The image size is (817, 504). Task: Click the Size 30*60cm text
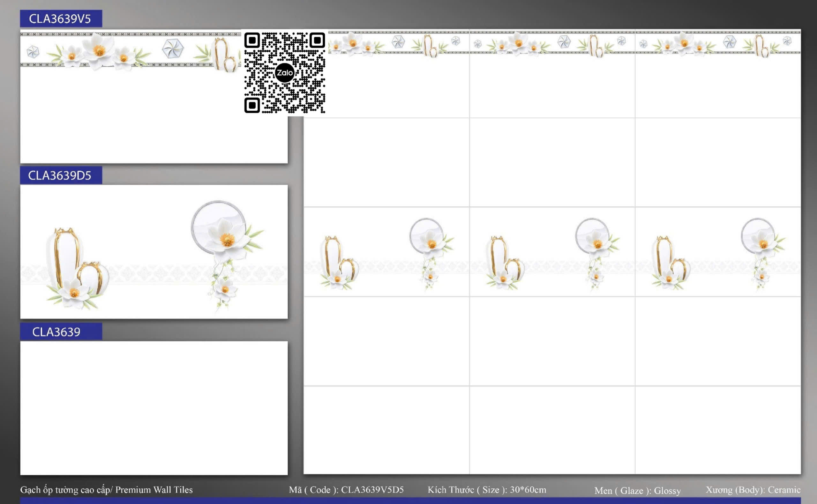pyautogui.click(x=487, y=490)
